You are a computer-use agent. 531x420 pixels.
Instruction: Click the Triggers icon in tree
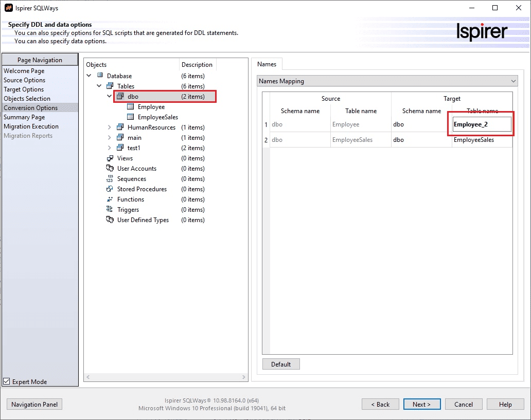tap(110, 210)
